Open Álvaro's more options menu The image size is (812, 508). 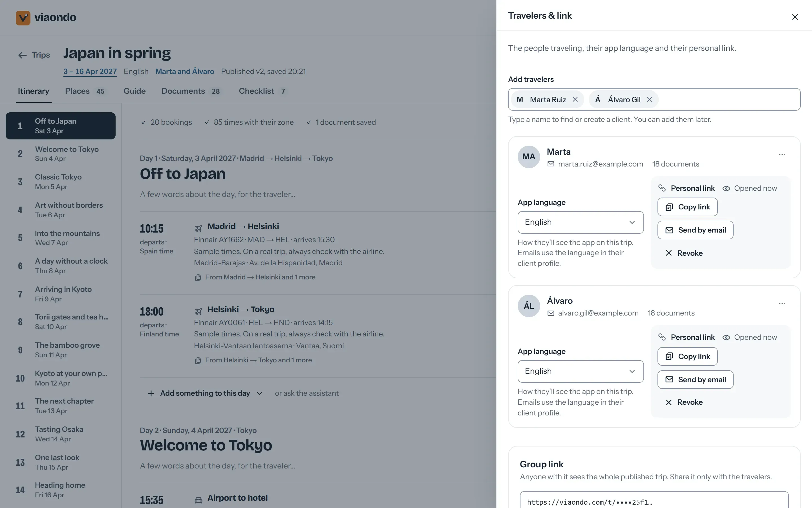[782, 304]
